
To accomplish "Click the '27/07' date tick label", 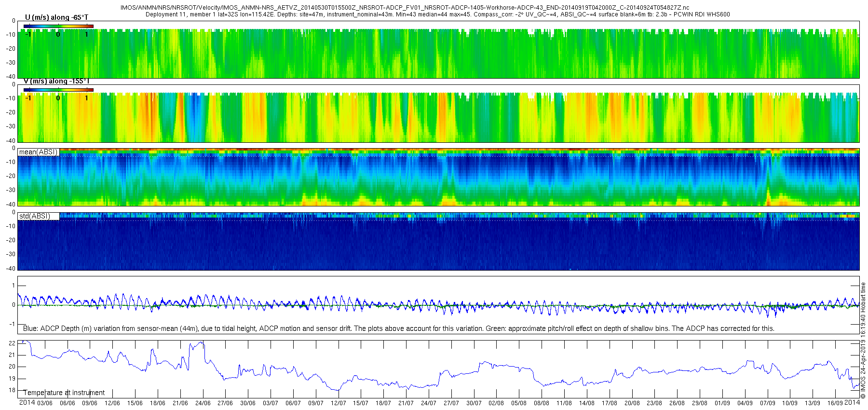I will point(451,403).
